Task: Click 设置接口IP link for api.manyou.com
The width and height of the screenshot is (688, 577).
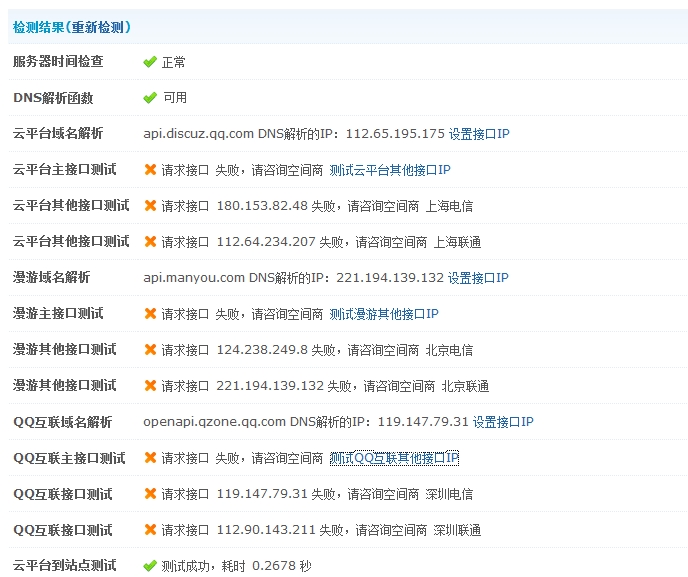Action: click(478, 278)
